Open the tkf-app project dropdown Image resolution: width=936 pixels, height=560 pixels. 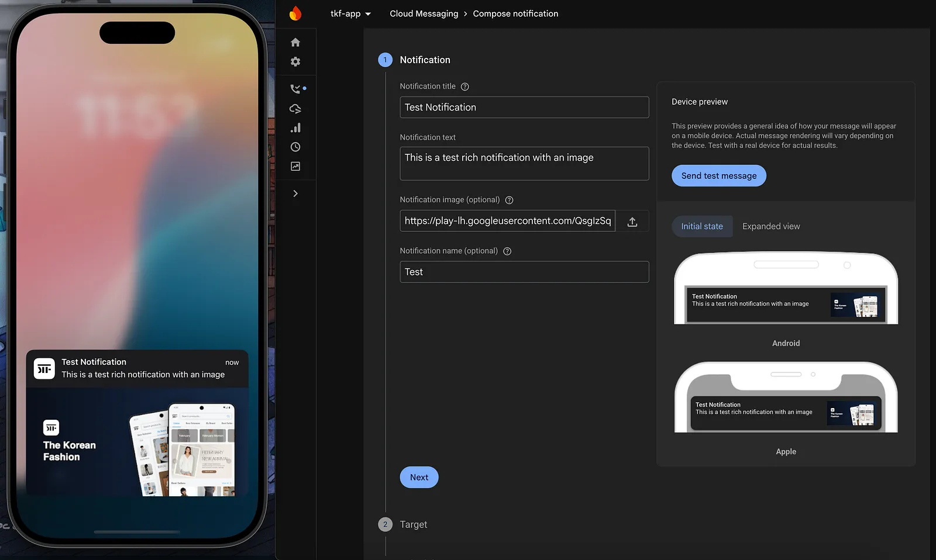coord(350,13)
